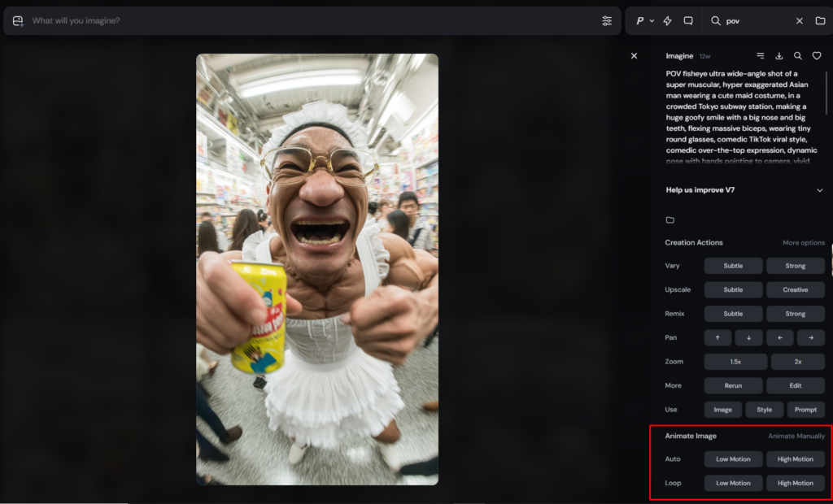Click Animate Manually

click(796, 436)
